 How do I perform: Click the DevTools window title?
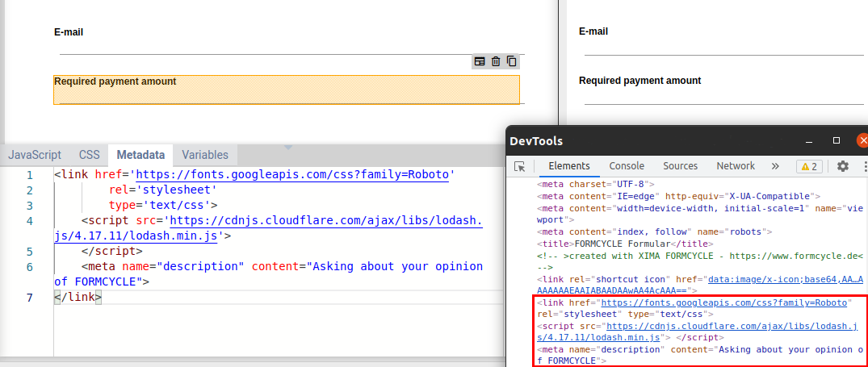536,141
